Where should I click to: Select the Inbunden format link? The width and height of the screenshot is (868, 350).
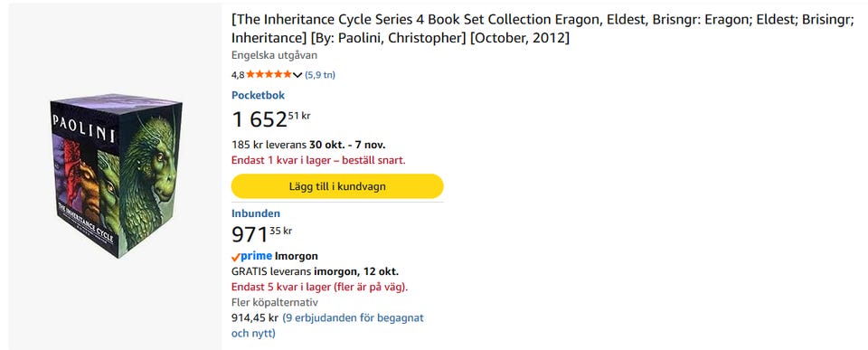256,213
